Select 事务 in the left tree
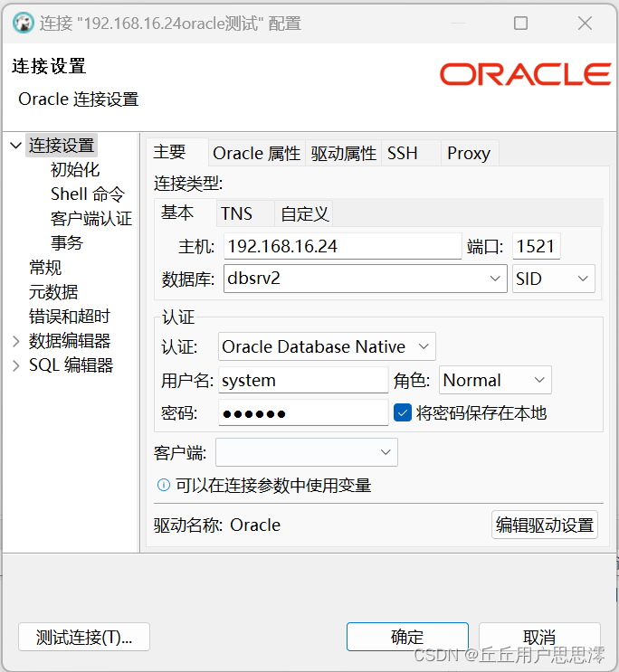Viewport: 619px width, 672px height. click(66, 243)
